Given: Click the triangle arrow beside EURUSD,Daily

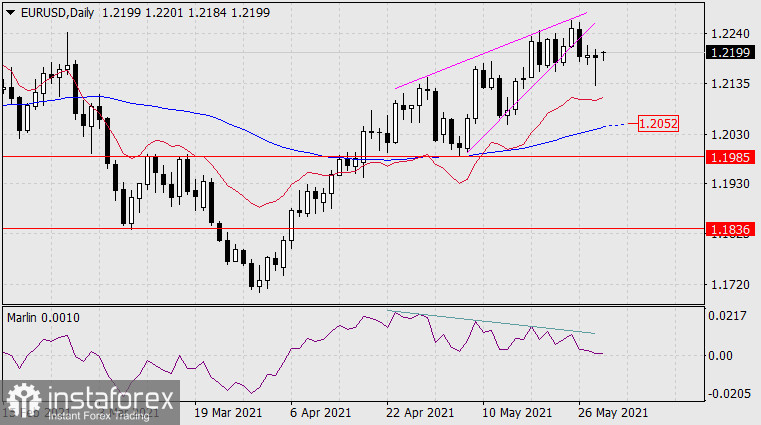Looking at the screenshot, I should [x=9, y=9].
